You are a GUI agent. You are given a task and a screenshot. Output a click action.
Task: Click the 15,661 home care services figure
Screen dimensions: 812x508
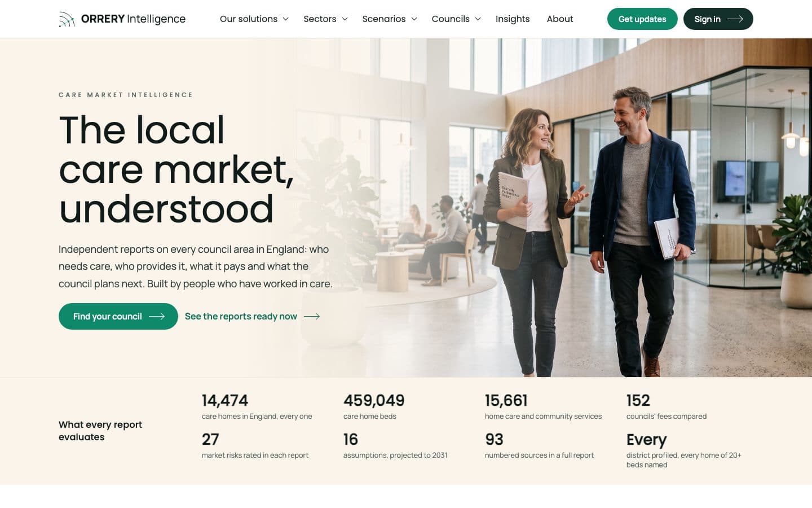coord(506,401)
